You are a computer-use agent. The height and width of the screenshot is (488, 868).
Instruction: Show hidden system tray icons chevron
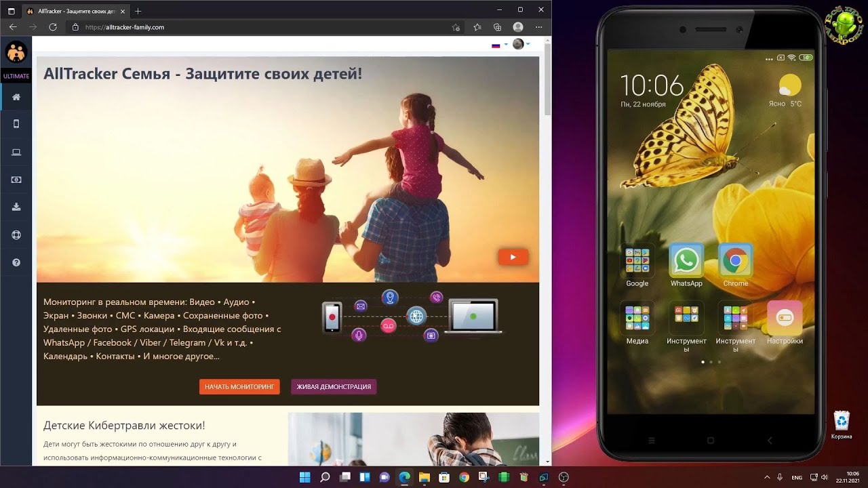click(767, 477)
